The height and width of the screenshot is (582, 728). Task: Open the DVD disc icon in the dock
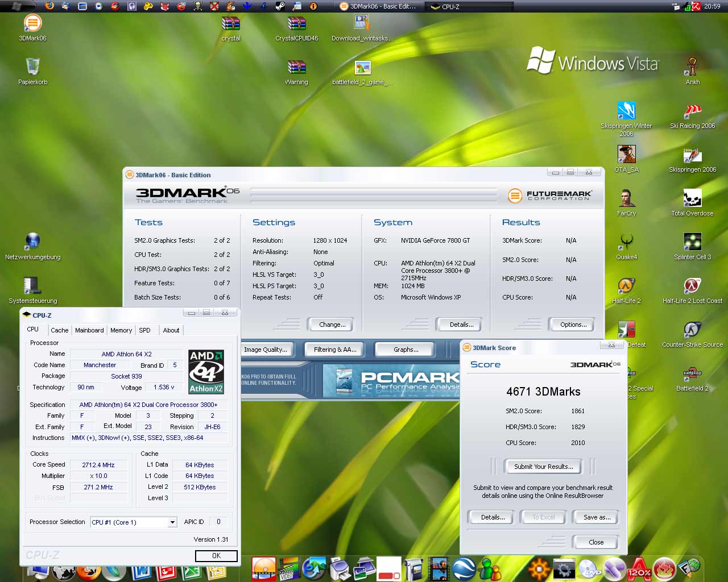(589, 568)
